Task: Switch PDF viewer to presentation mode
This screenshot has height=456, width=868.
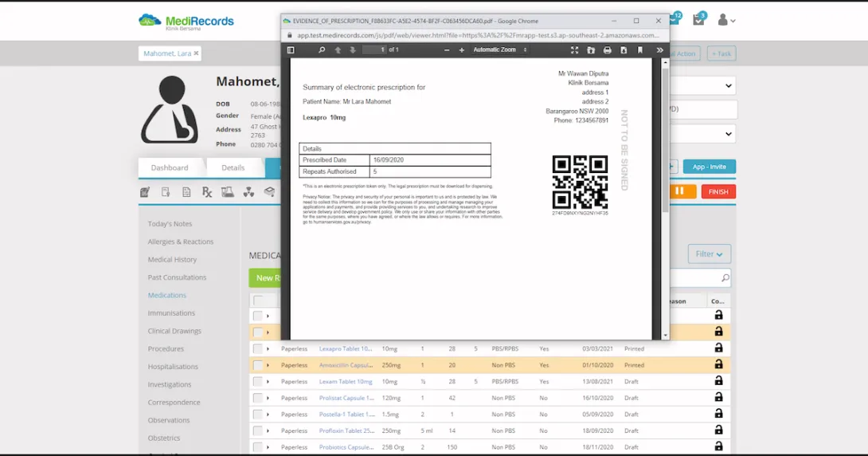Action: click(575, 50)
